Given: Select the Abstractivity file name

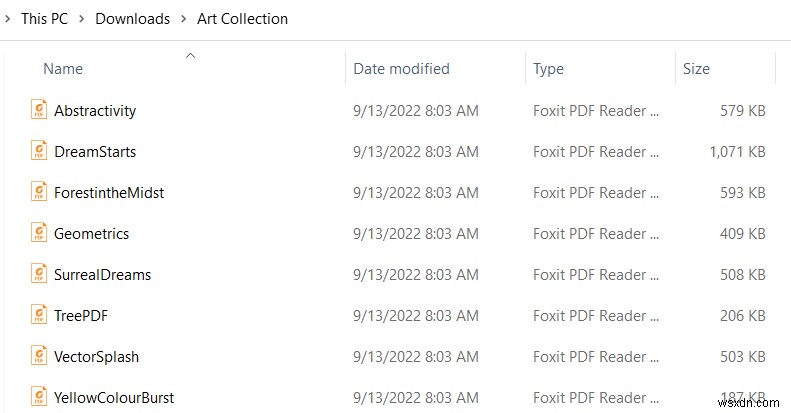Looking at the screenshot, I should click(x=95, y=110).
